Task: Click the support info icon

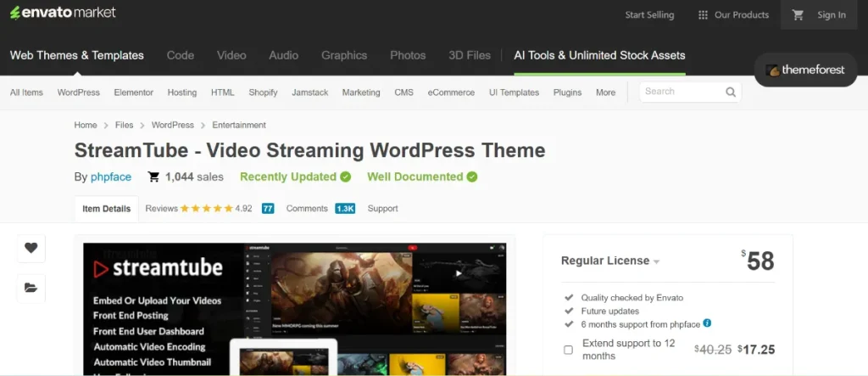Action: [707, 323]
